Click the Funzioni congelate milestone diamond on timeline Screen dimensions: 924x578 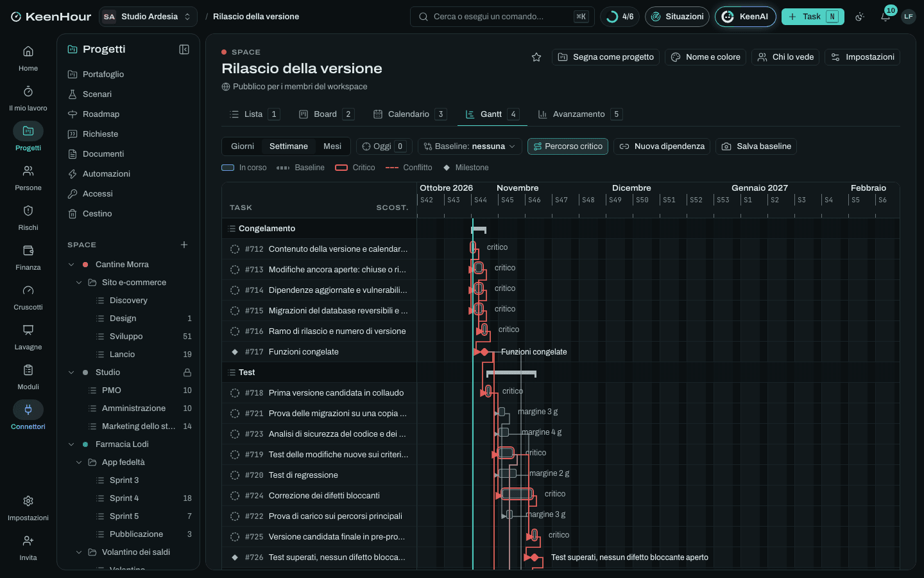(484, 352)
